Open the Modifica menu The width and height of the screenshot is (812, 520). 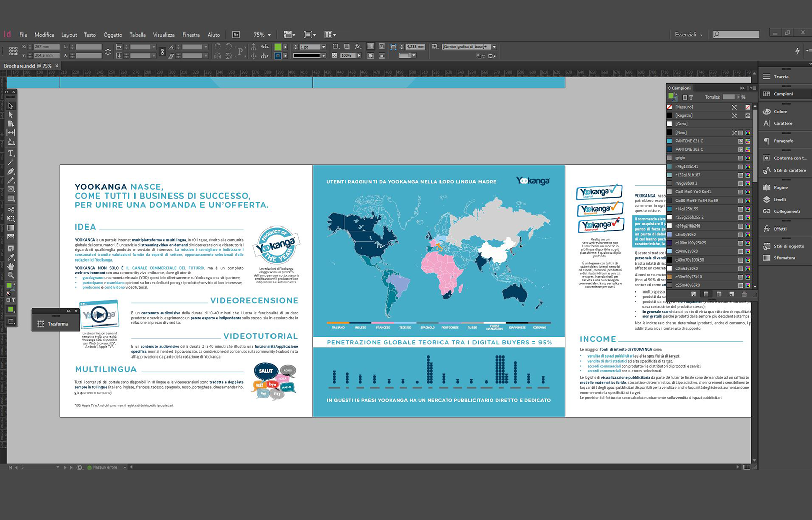point(44,35)
